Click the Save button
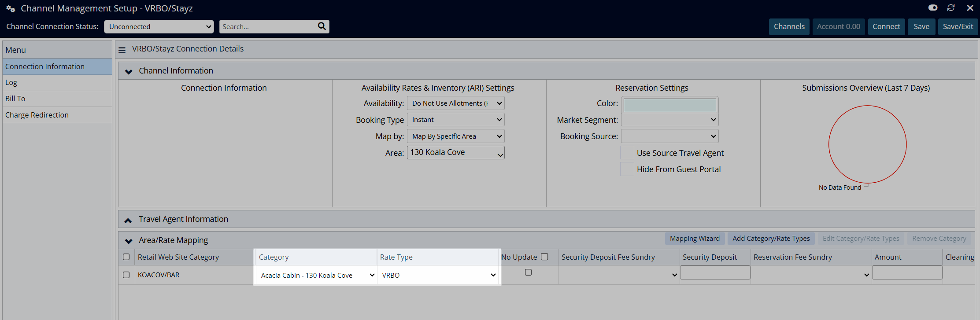This screenshot has width=980, height=320. click(921, 26)
